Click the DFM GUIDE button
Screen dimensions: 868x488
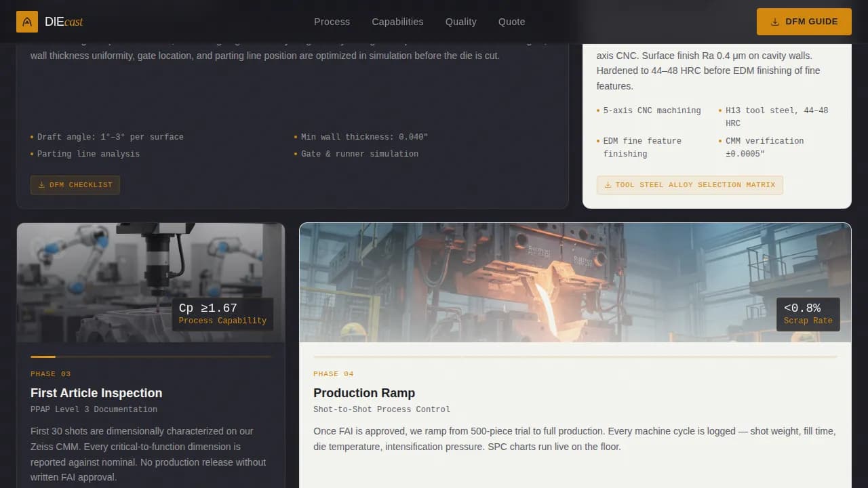(804, 21)
